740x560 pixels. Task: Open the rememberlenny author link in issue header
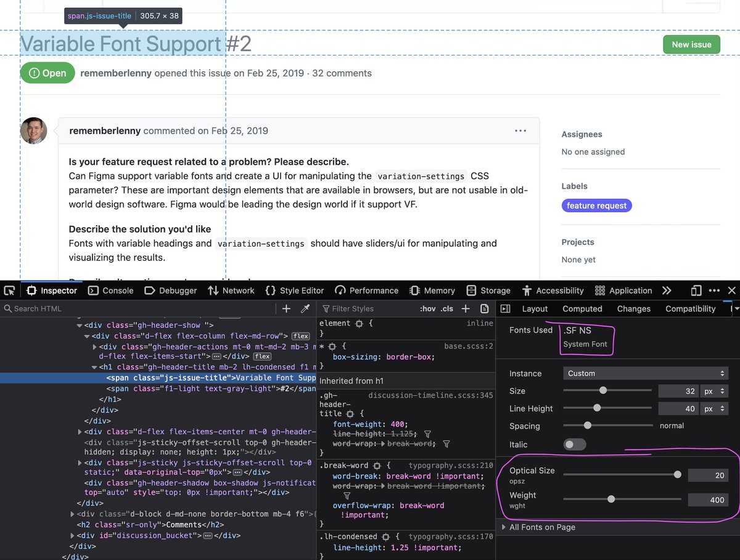116,73
